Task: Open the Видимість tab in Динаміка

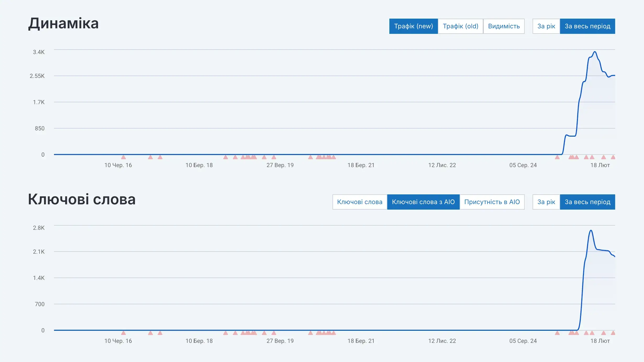Action: coord(504,26)
